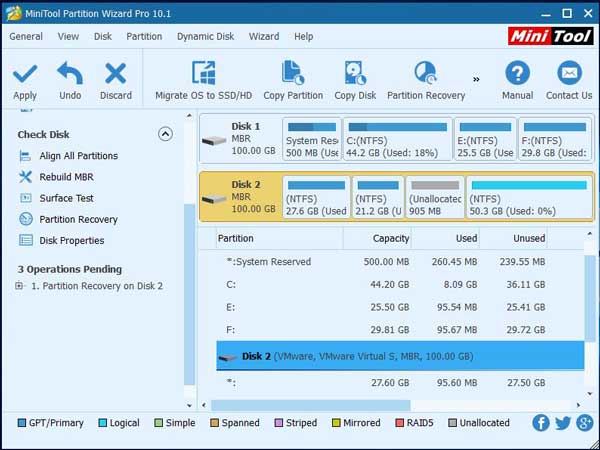Select the E: partition row
The image size is (600, 450).
click(x=400, y=307)
